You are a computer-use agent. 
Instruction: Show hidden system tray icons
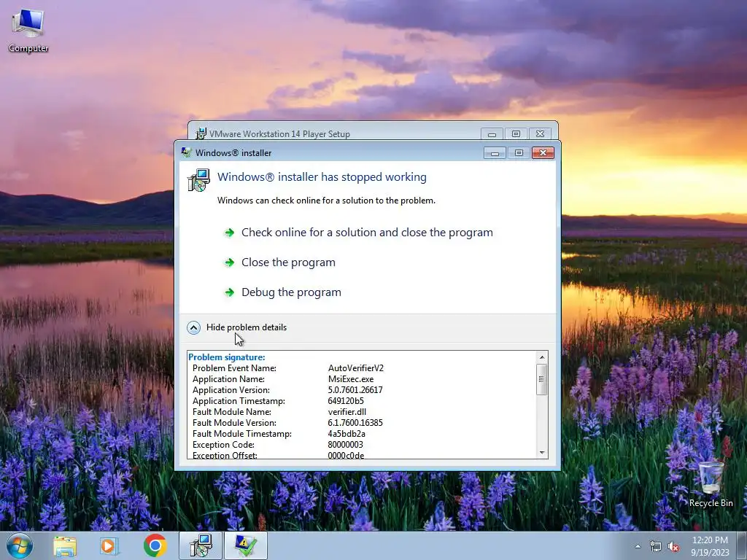click(x=638, y=546)
